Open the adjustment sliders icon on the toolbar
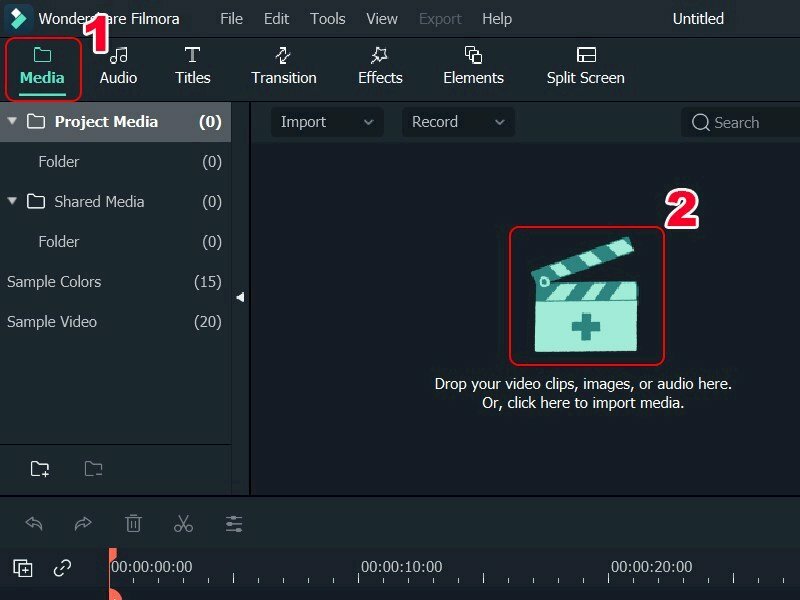Image resolution: width=800 pixels, height=600 pixels. coord(234,523)
